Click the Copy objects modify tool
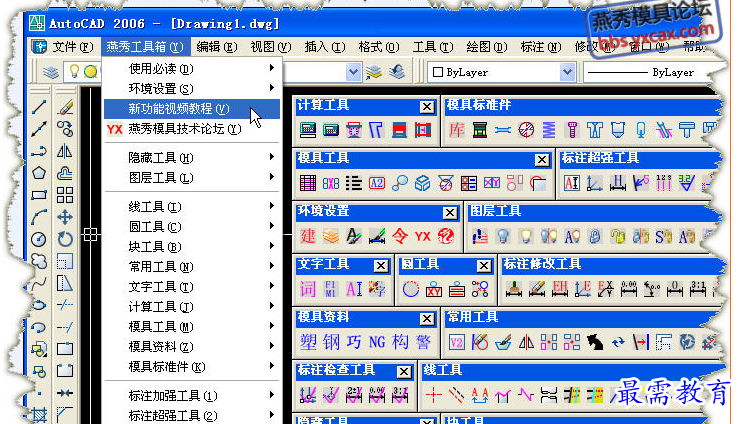This screenshot has height=424, width=739. tap(65, 129)
